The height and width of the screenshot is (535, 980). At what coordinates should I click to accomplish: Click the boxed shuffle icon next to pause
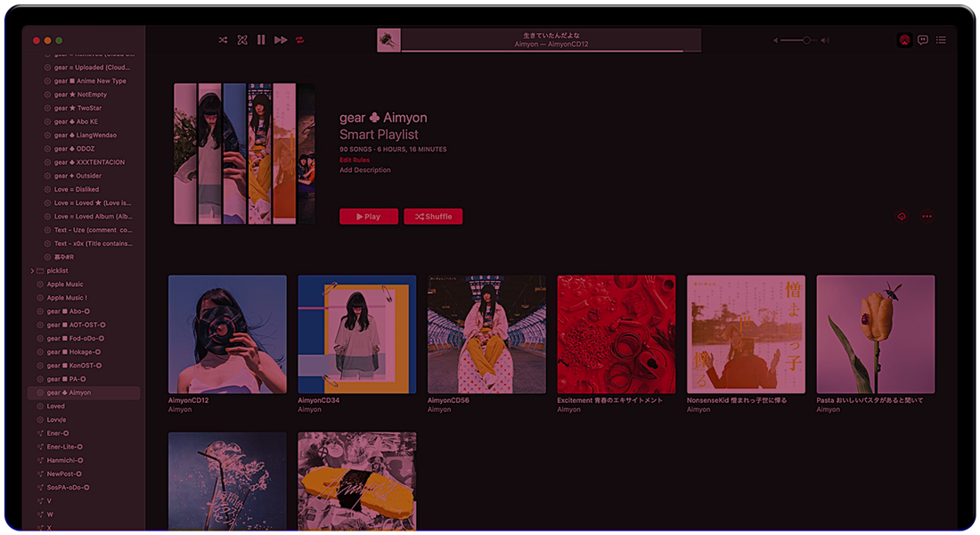(x=242, y=40)
